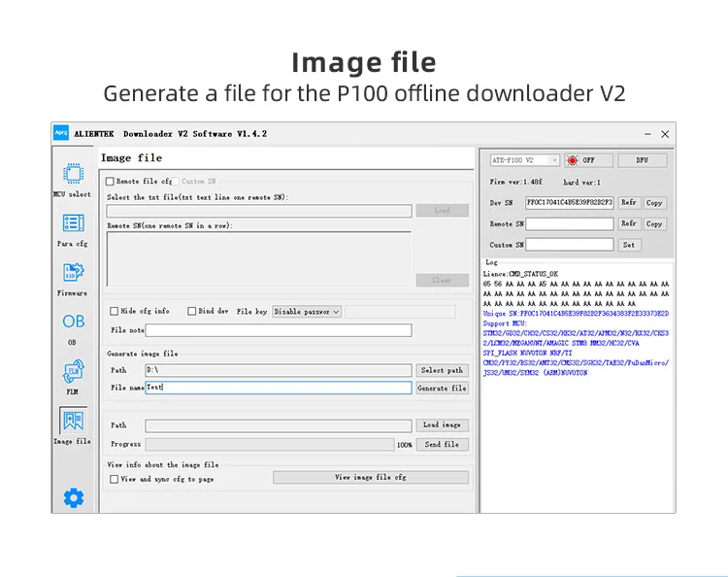Click the Remote SN field in device panel
This screenshot has width=728, height=577.
(570, 224)
